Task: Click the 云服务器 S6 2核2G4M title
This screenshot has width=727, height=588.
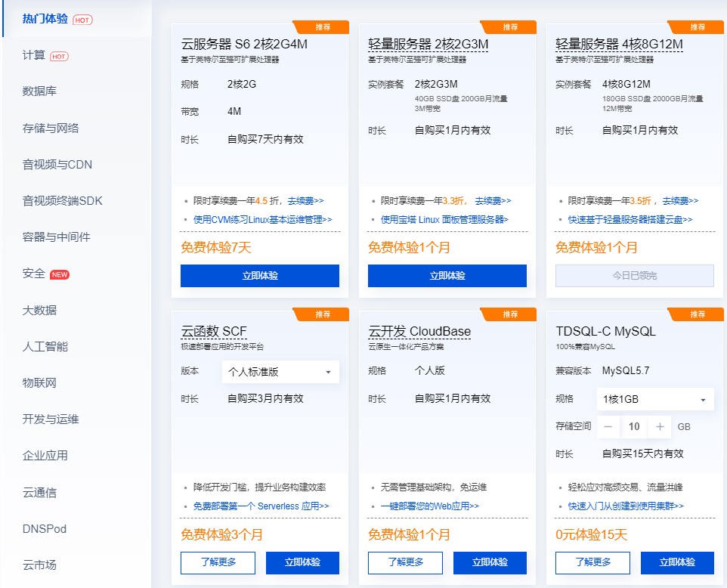Action: click(244, 45)
